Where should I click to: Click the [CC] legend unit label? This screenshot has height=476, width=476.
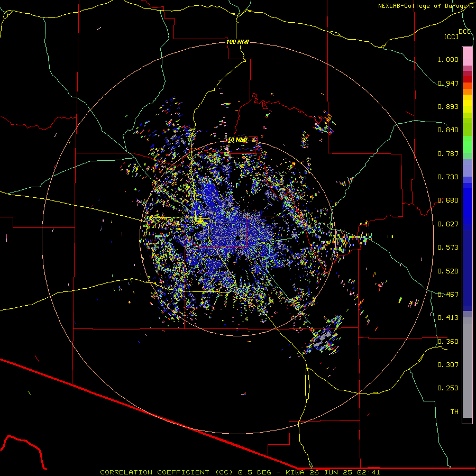(x=452, y=36)
